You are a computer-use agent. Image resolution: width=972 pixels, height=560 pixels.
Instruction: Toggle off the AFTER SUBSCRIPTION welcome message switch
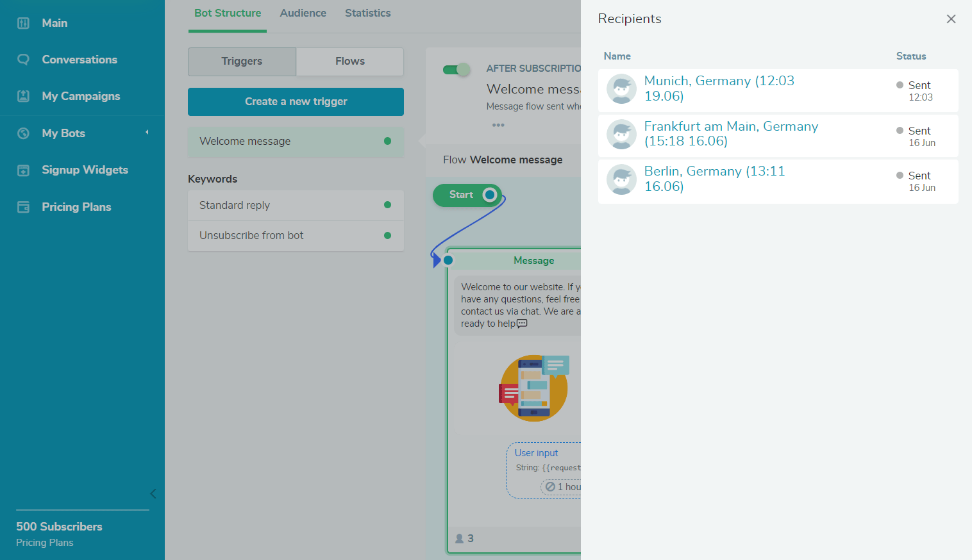[457, 68]
